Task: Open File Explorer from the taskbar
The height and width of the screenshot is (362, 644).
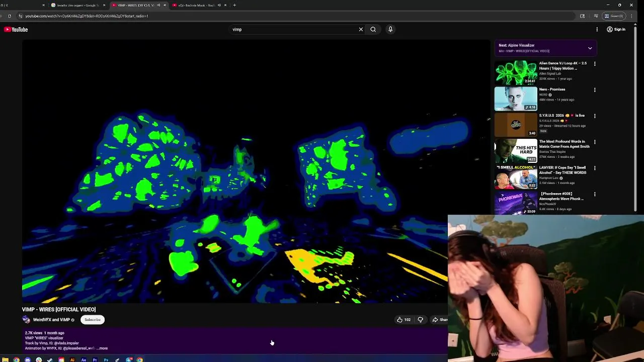Action: [x=5, y=359]
